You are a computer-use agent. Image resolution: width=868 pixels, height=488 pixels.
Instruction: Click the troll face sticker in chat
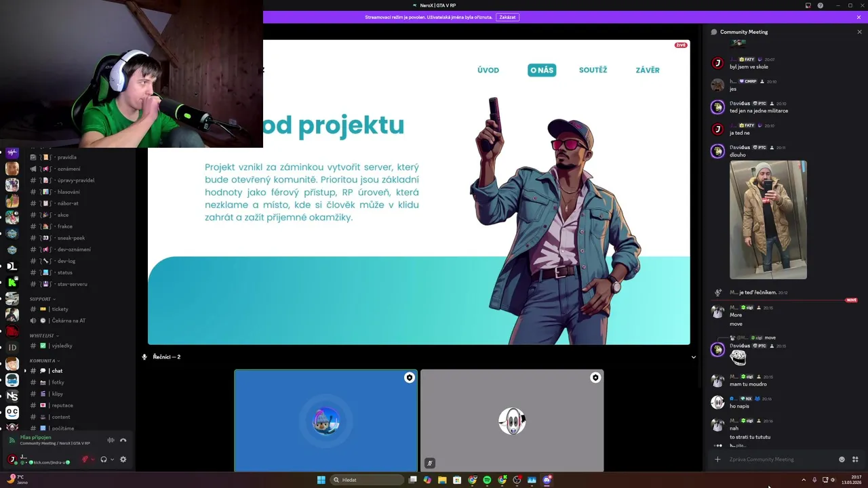pos(738,357)
